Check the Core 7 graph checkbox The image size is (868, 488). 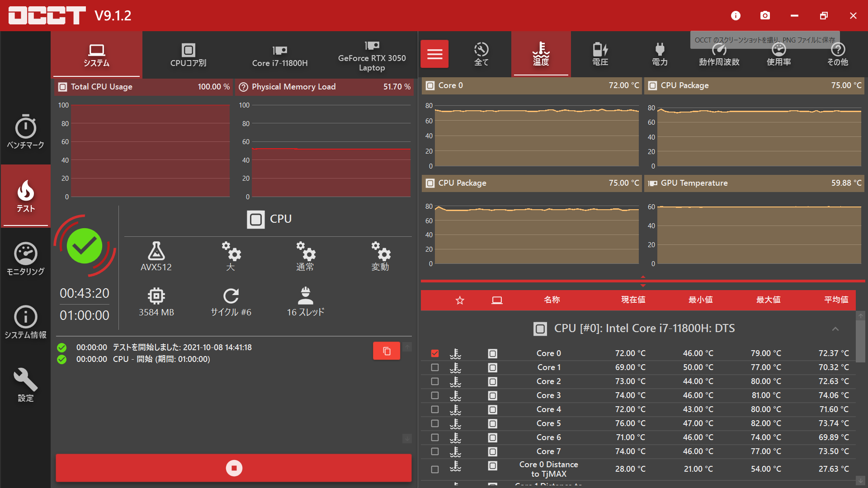point(435,451)
